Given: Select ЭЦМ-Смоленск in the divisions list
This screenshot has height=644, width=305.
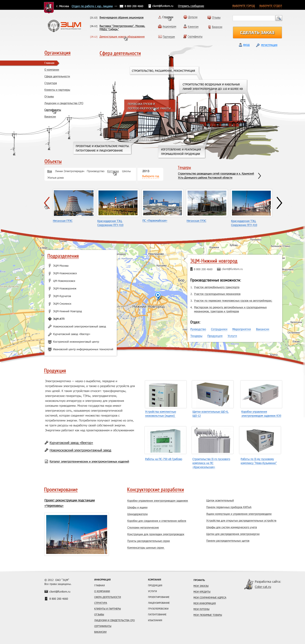Looking at the screenshot, I should pyautogui.click(x=62, y=304).
